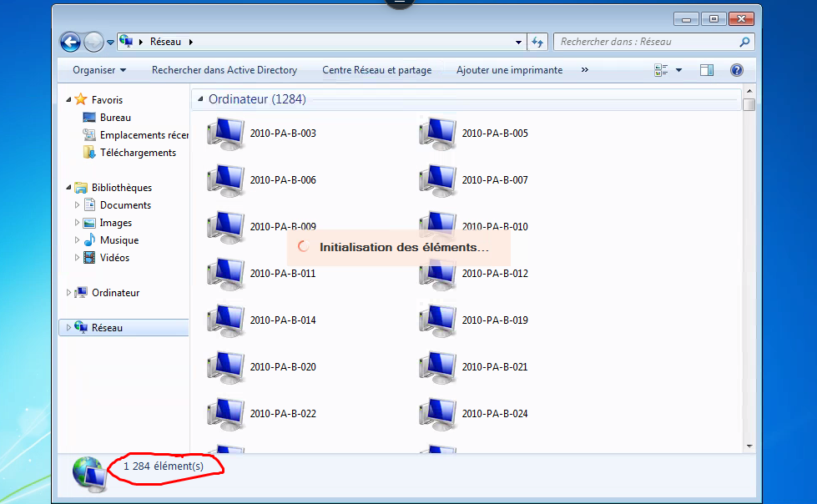Open the Help question mark icon
Screen dimensions: 817x504
pos(736,71)
